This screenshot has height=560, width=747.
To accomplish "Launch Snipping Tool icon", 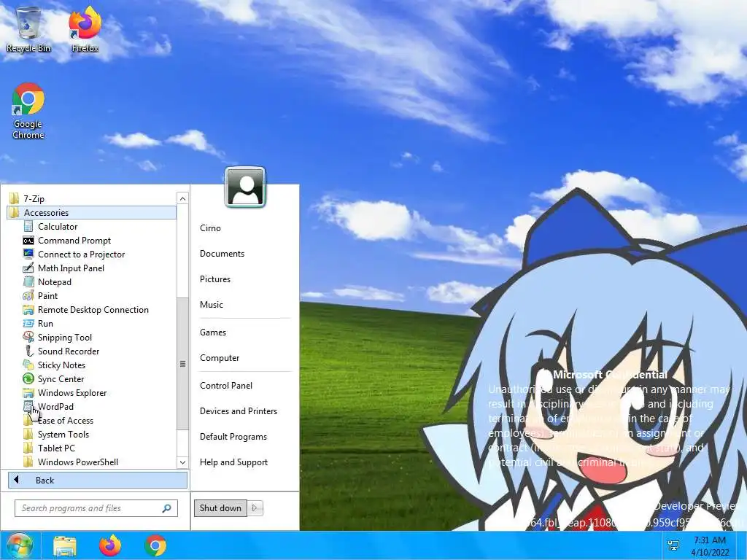I will point(28,337).
